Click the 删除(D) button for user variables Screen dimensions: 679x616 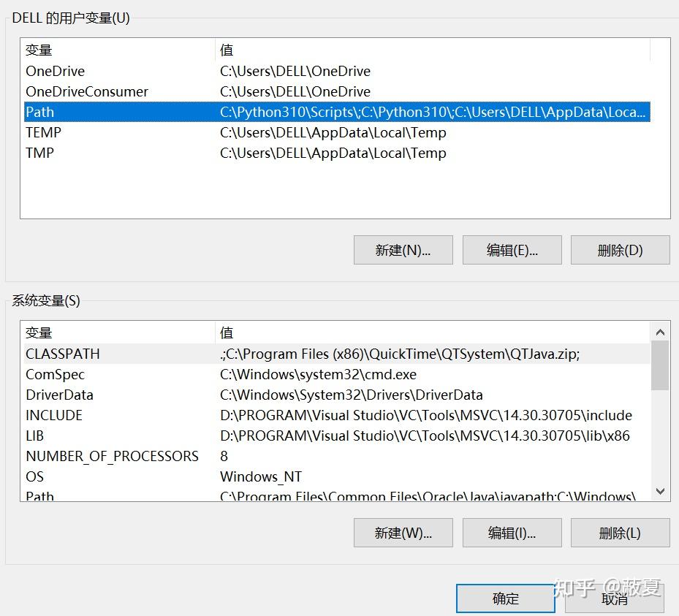click(620, 249)
